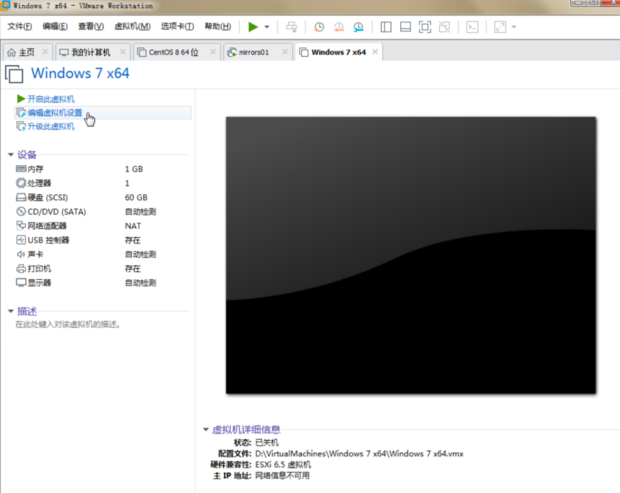The image size is (620, 493).
Task: Click the green power-on play toolbar icon
Action: coord(253,27)
